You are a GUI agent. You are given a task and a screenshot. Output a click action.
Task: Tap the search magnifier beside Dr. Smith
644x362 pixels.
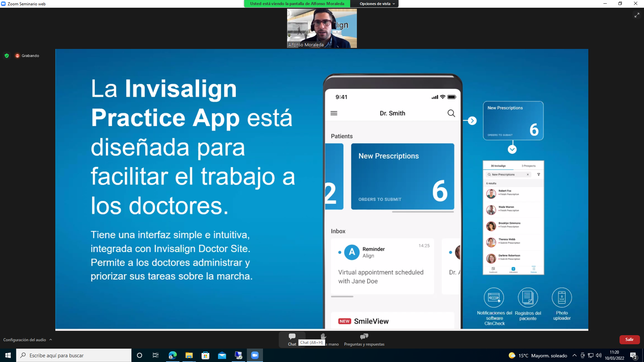pyautogui.click(x=451, y=113)
